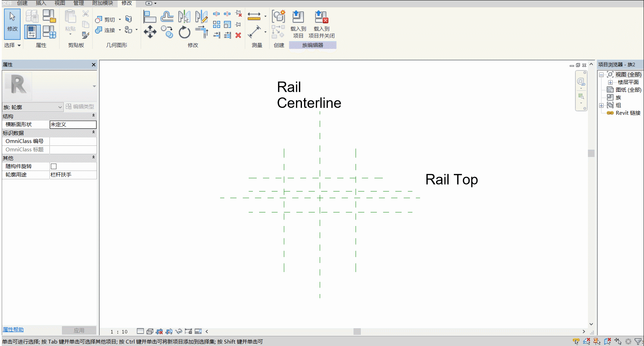The height and width of the screenshot is (346, 644).
Task: Expand the 组 tree node
Action: (601, 105)
